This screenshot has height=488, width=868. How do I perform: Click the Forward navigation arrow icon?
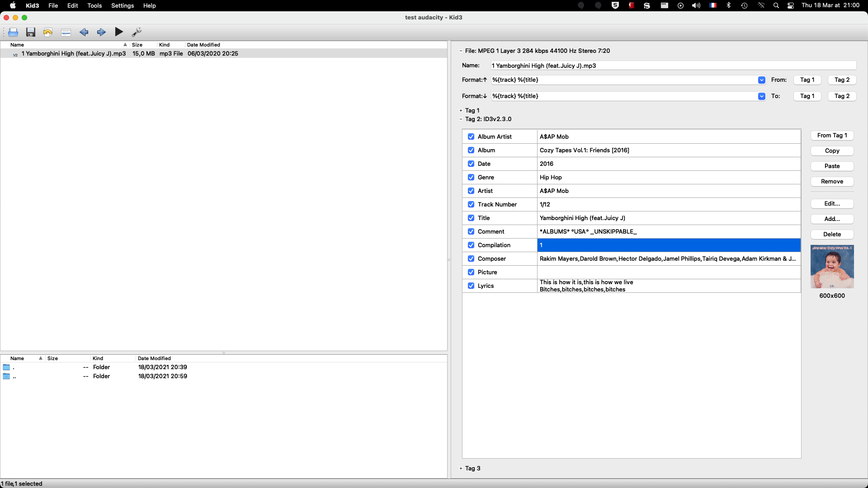101,32
